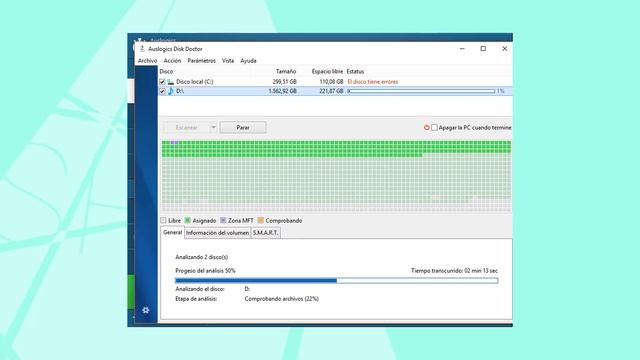The width and height of the screenshot is (640, 360).
Task: Click the 'Analizando 2 disco(s)' text
Action: (x=202, y=257)
